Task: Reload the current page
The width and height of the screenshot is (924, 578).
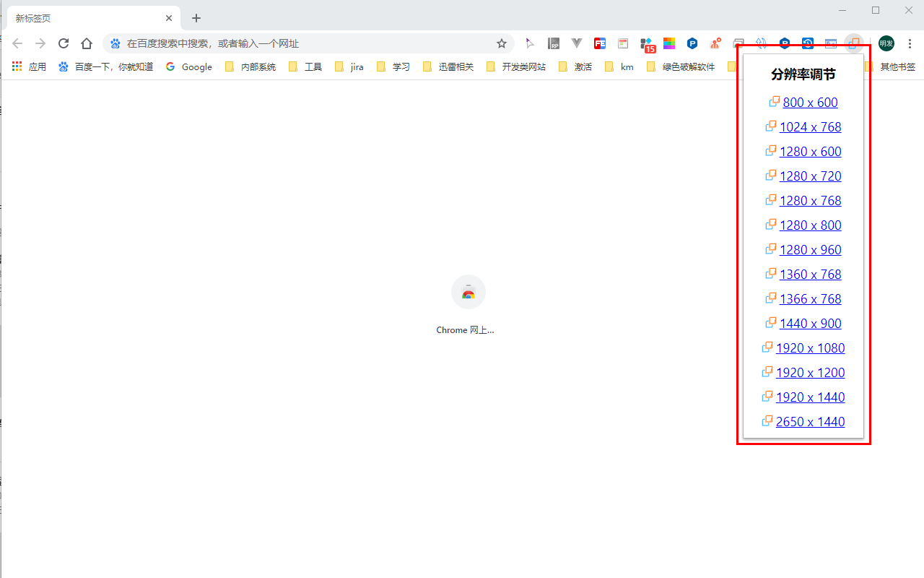Action: coord(64,43)
